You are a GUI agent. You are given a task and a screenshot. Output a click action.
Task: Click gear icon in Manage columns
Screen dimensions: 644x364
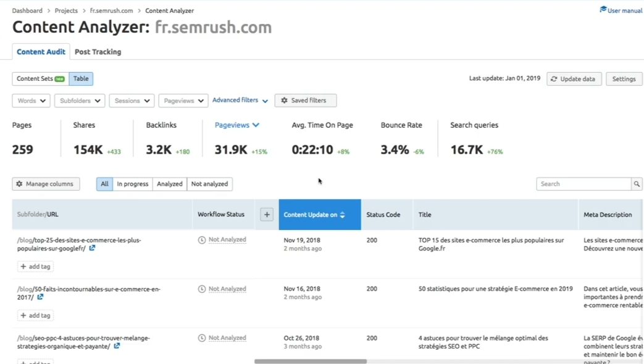coord(19,184)
